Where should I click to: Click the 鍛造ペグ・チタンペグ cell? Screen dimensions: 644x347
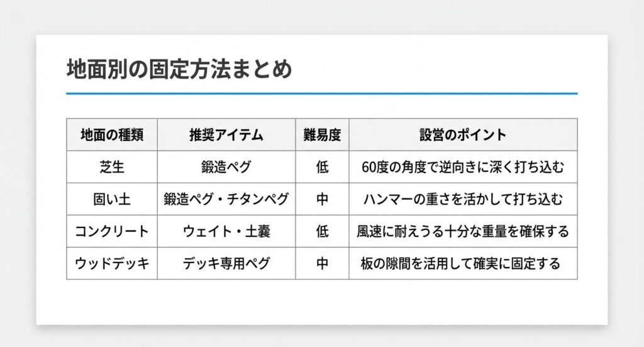226,199
